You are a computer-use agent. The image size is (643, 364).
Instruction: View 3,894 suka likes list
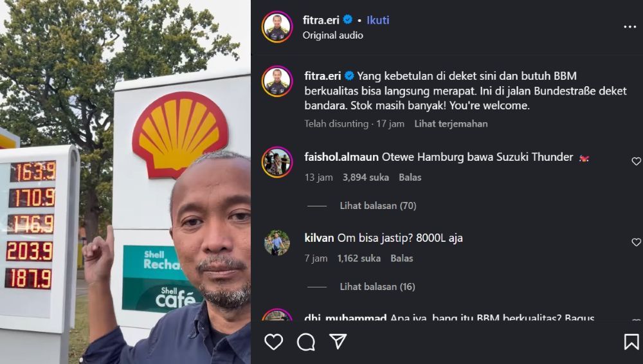click(x=366, y=177)
